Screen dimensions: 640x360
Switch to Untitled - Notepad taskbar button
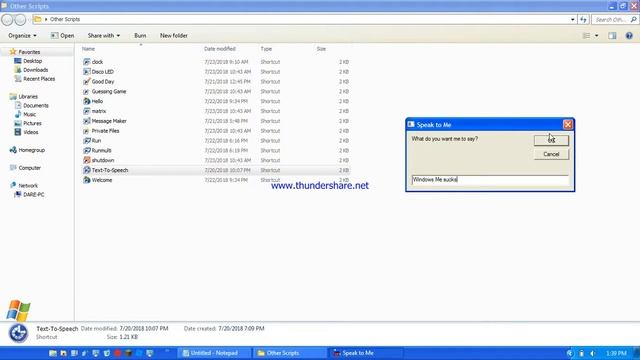tap(215, 353)
